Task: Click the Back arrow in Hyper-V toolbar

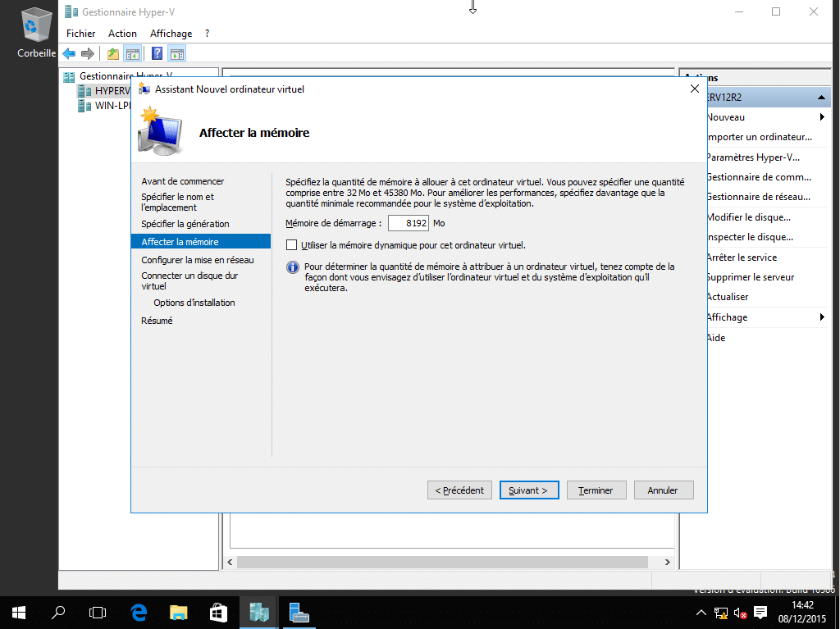Action: pos(69,53)
